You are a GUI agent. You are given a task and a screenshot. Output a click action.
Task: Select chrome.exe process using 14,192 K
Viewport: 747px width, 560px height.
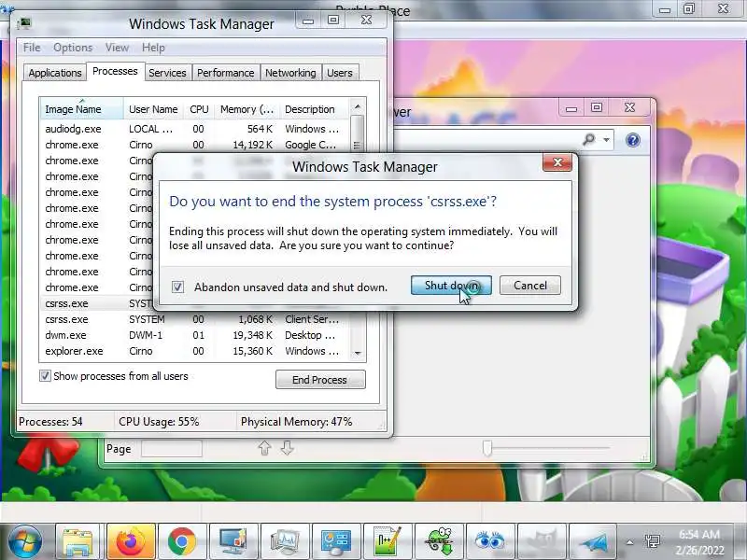pos(194,145)
